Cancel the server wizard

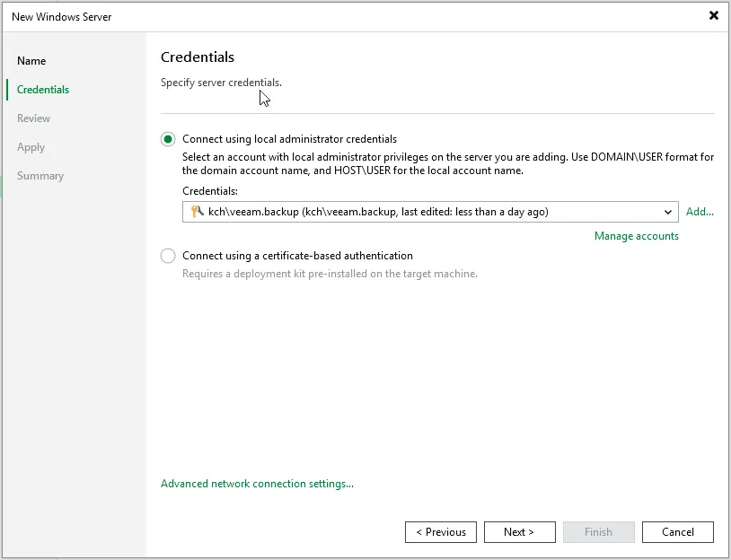click(x=677, y=532)
